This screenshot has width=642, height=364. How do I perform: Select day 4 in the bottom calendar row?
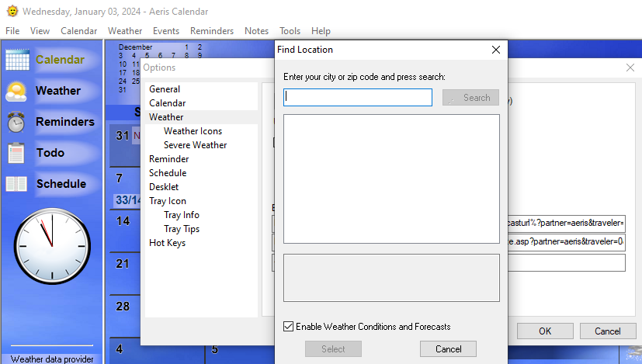pos(119,348)
